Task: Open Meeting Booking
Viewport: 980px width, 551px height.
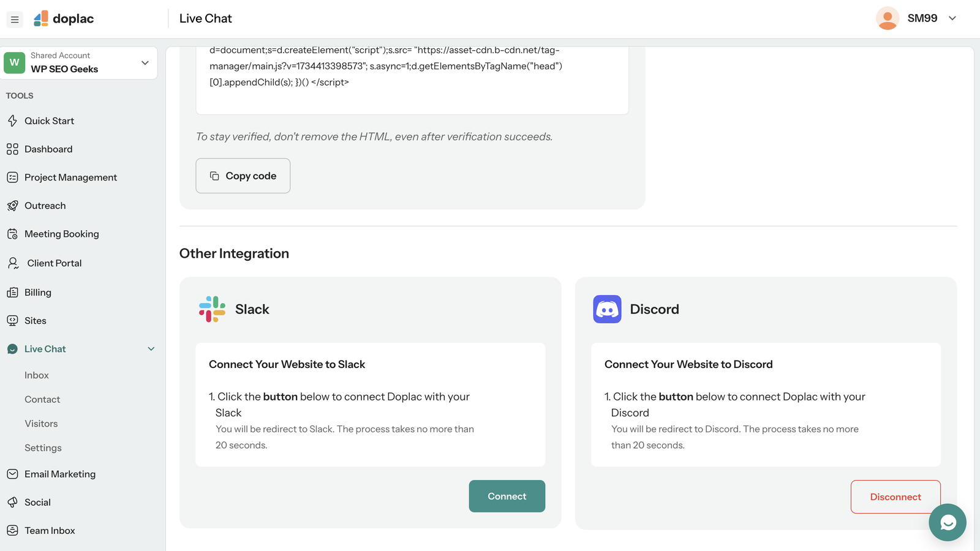Action: tap(61, 234)
